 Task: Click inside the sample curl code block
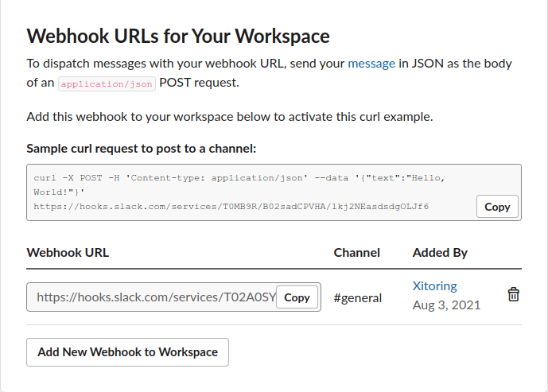tap(274, 192)
